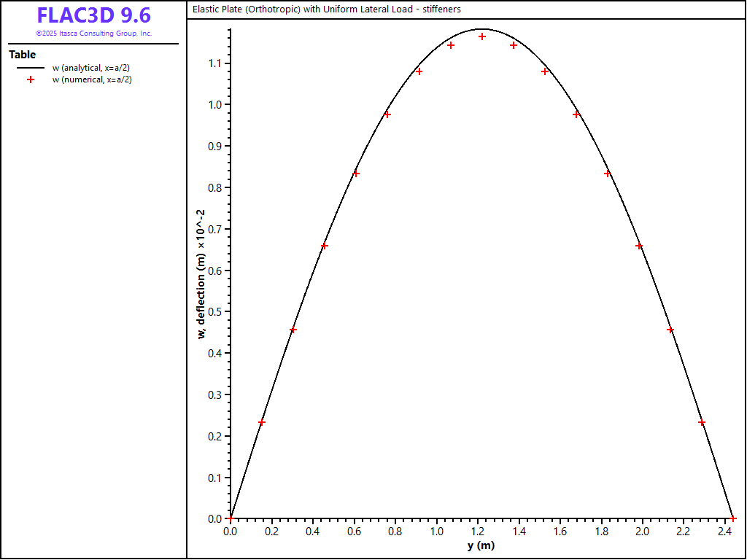This screenshot has width=747, height=560.
Task: Click the red marker nearest y = 2.0 m
Action: [x=639, y=246]
